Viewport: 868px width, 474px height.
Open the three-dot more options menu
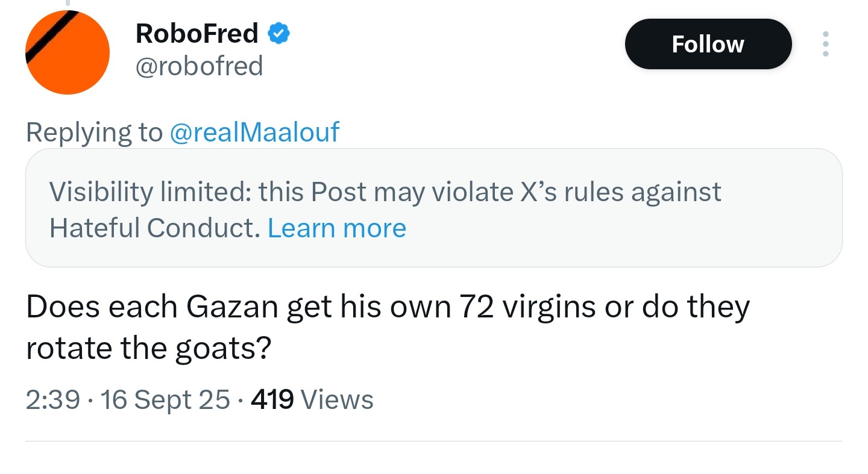pos(825,44)
